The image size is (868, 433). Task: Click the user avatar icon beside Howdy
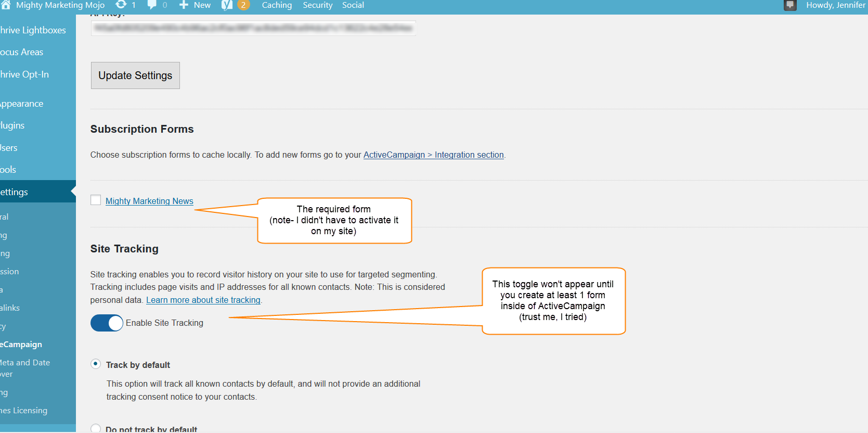790,5
